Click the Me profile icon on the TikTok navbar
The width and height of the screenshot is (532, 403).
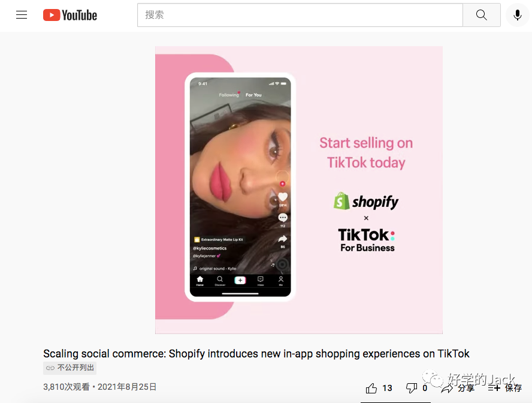pyautogui.click(x=282, y=279)
